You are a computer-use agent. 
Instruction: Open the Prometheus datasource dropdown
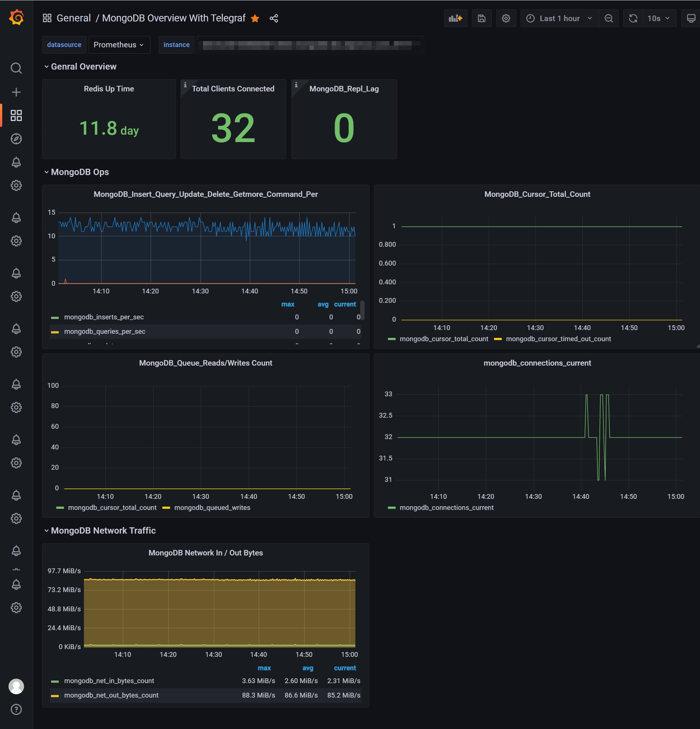click(x=119, y=45)
